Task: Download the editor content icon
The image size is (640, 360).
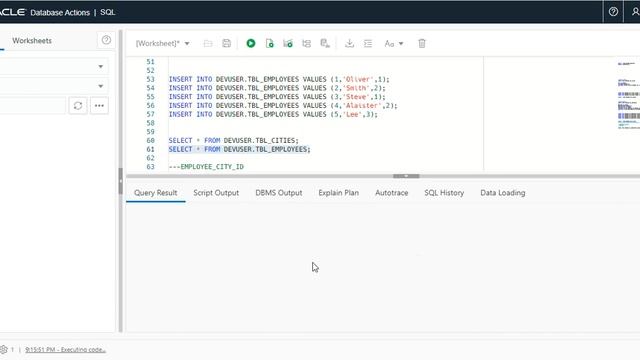Action: 349,43
